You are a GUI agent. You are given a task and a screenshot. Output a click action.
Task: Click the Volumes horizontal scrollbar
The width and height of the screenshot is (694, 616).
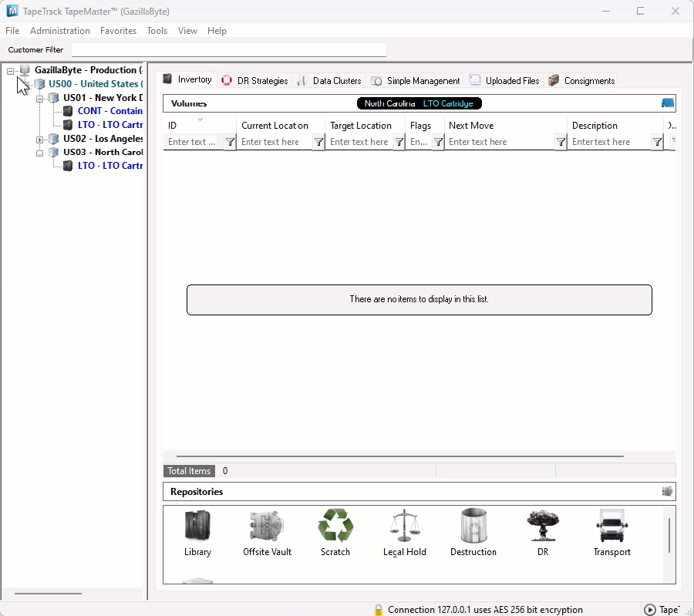(x=400, y=456)
